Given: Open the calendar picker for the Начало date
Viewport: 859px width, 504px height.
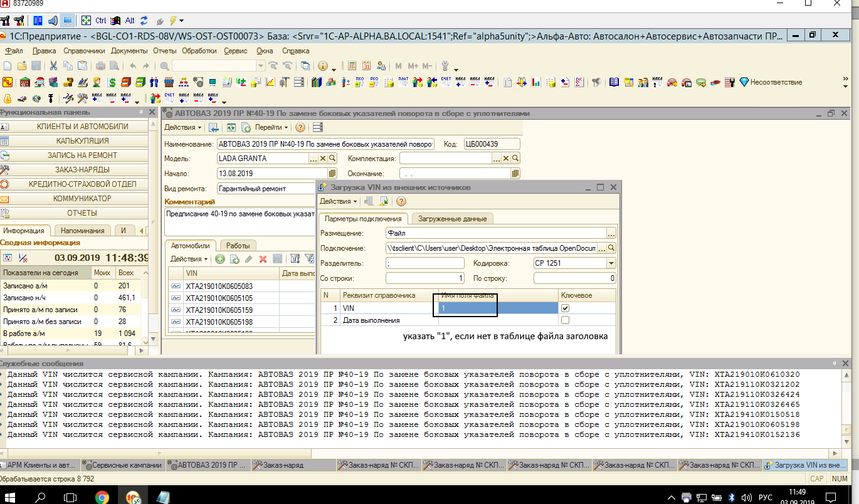Looking at the screenshot, I should [x=332, y=174].
